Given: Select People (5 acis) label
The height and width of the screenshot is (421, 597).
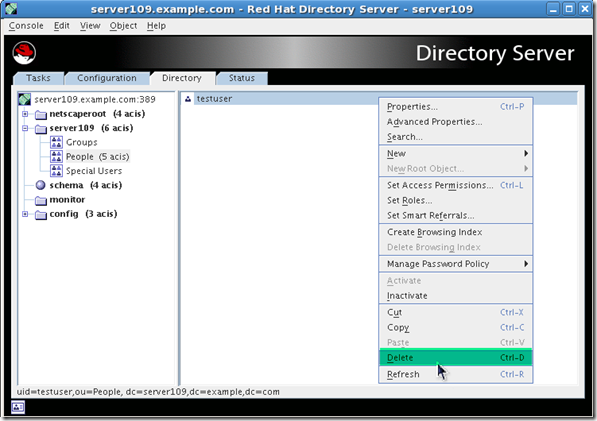Looking at the screenshot, I should click(97, 156).
